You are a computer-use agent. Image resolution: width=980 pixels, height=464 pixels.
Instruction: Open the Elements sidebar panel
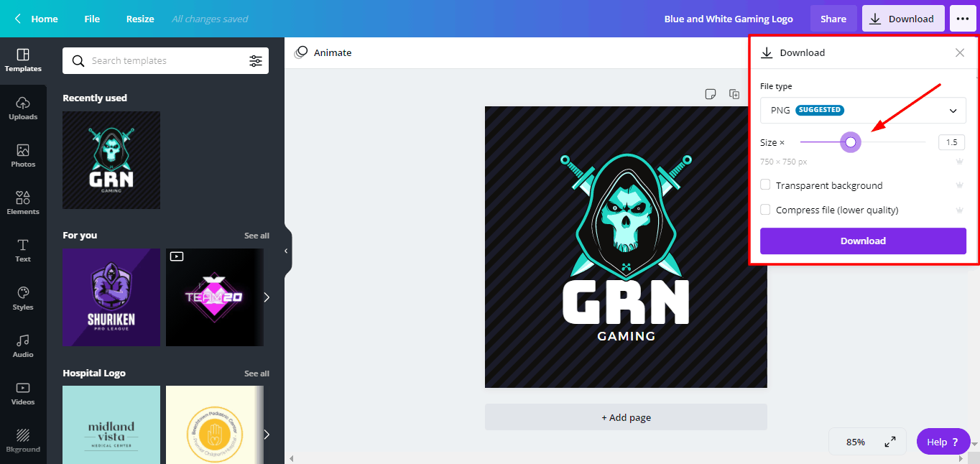pyautogui.click(x=23, y=203)
